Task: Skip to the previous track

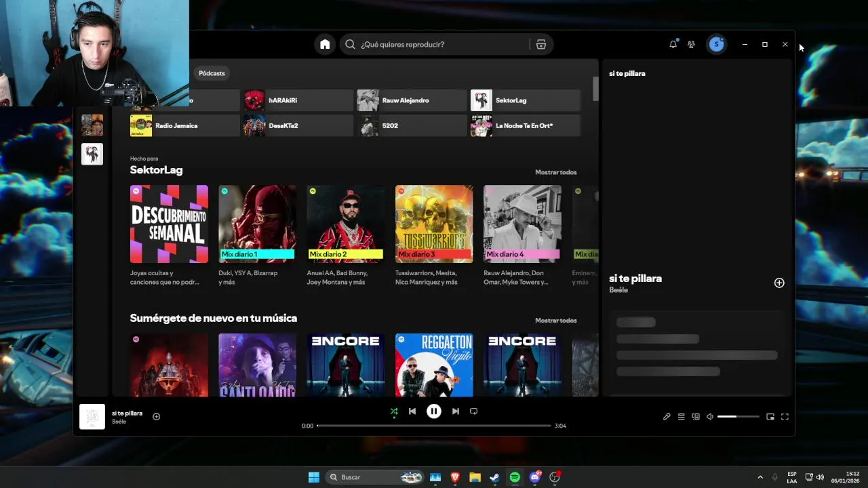Action: click(x=412, y=411)
